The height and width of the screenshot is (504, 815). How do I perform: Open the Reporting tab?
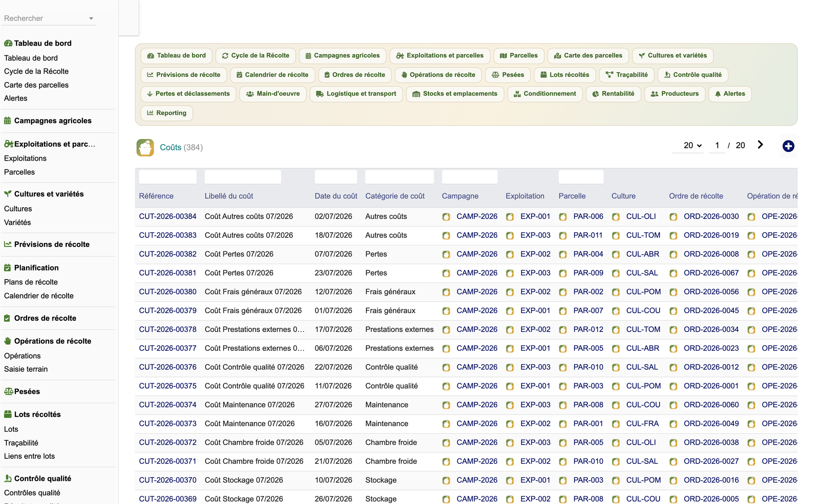coord(167,113)
